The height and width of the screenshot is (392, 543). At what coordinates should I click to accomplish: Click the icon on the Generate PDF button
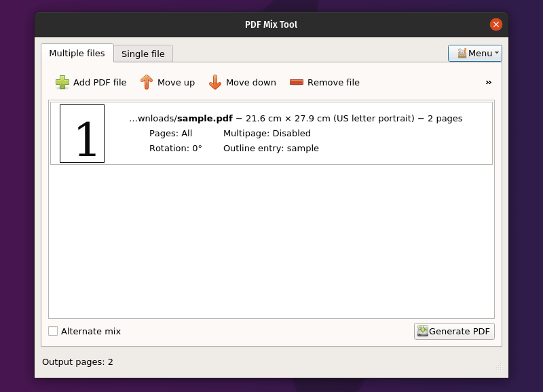(x=423, y=331)
